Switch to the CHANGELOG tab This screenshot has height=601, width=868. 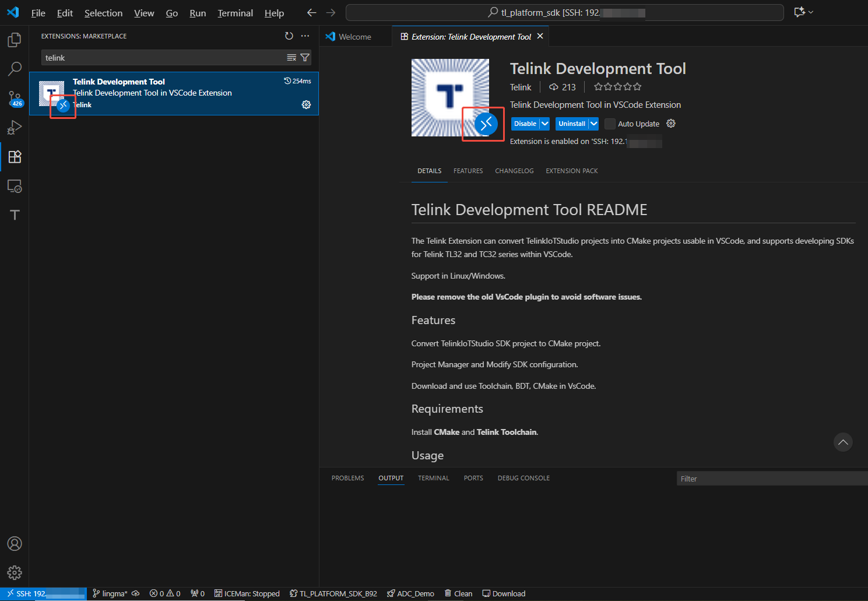click(x=514, y=171)
